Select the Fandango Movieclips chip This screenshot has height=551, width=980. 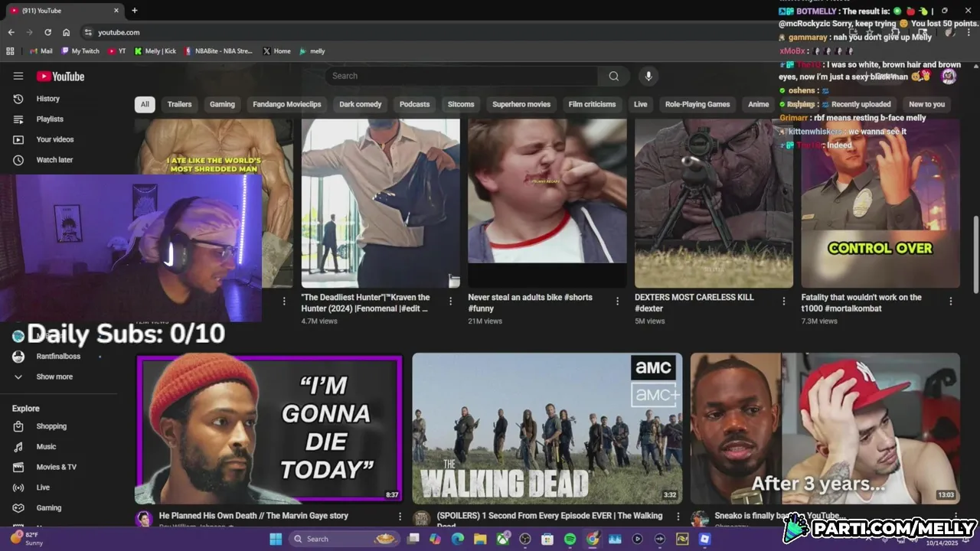[x=287, y=104]
